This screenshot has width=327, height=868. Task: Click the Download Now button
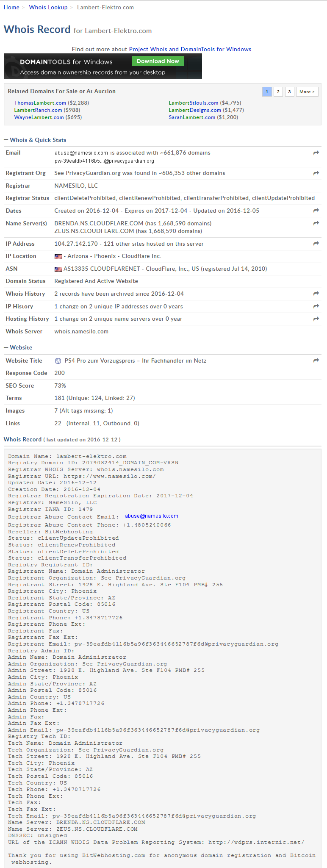[x=158, y=61]
